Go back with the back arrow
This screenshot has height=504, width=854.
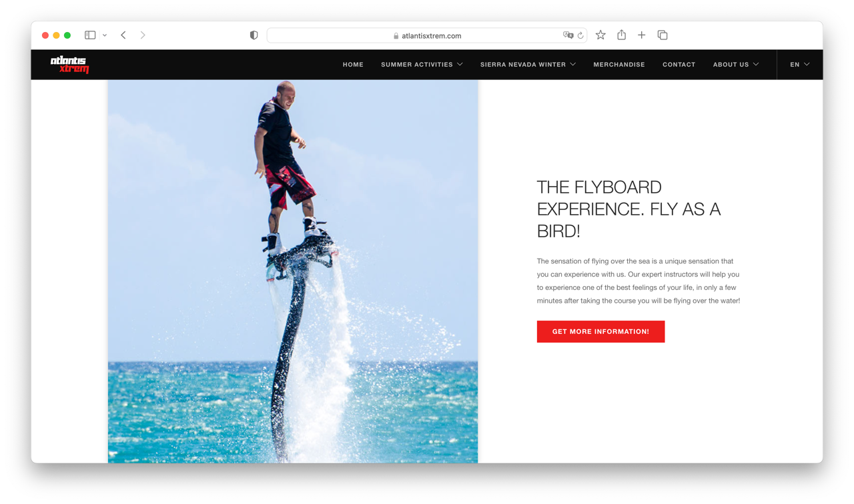pos(123,35)
